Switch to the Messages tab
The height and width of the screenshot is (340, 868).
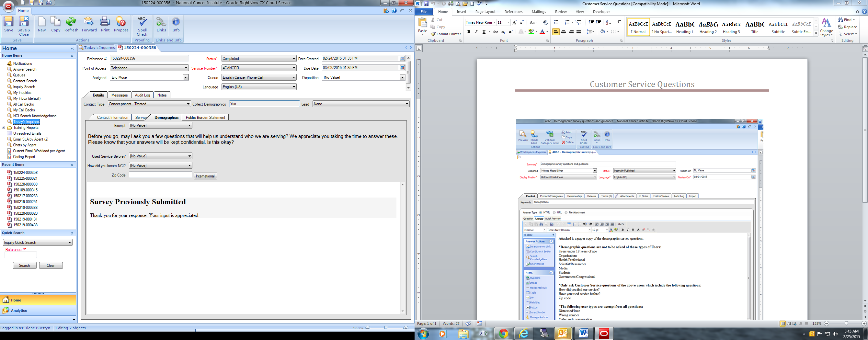click(119, 95)
